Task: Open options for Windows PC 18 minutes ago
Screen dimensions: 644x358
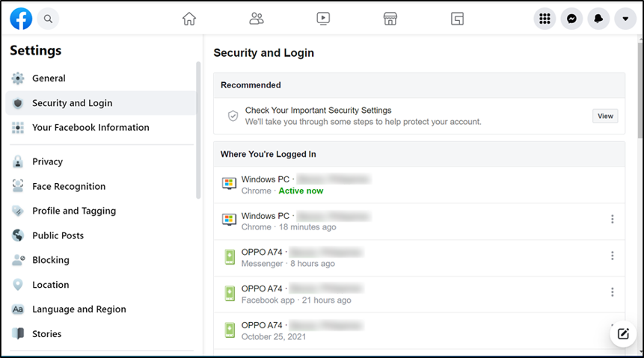Action: point(612,219)
